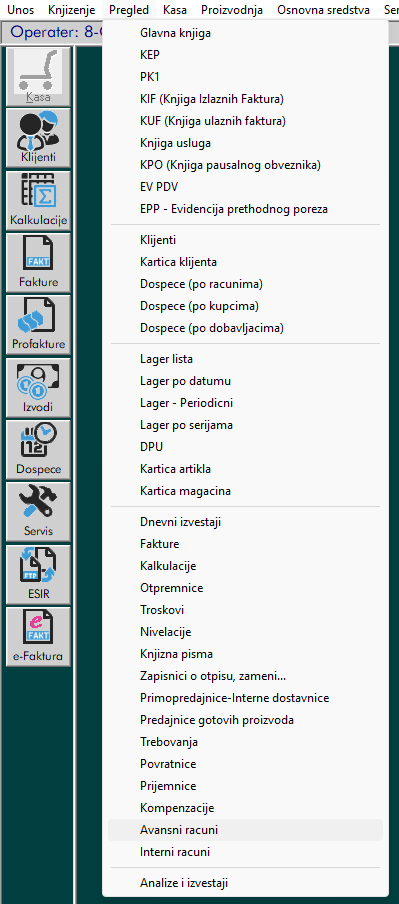Open Dospece (po dobavljacima)
The height and width of the screenshot is (904, 399).
[x=245, y=328]
